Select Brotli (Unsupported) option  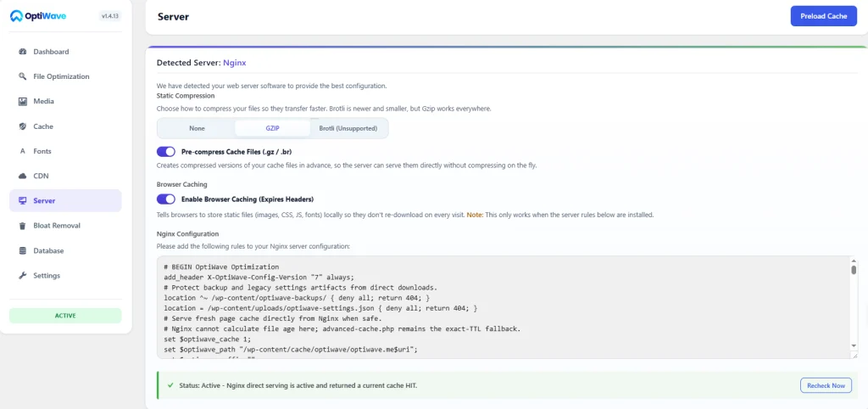click(x=348, y=128)
